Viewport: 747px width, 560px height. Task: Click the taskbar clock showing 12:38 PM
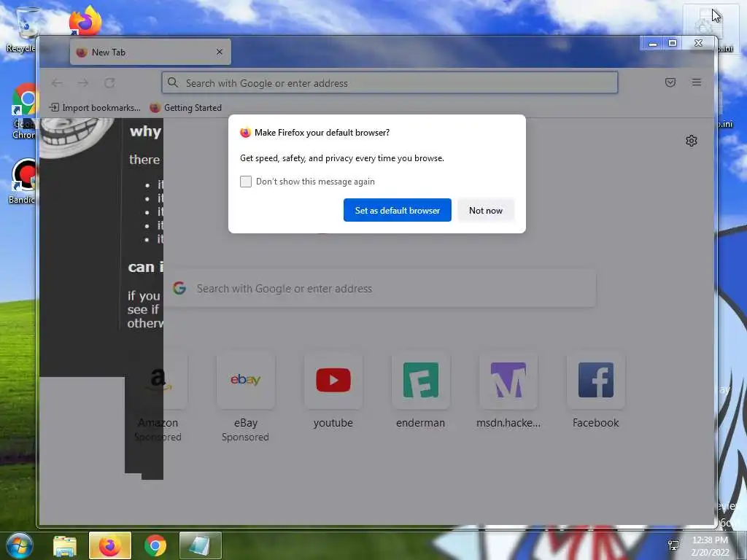click(x=710, y=545)
